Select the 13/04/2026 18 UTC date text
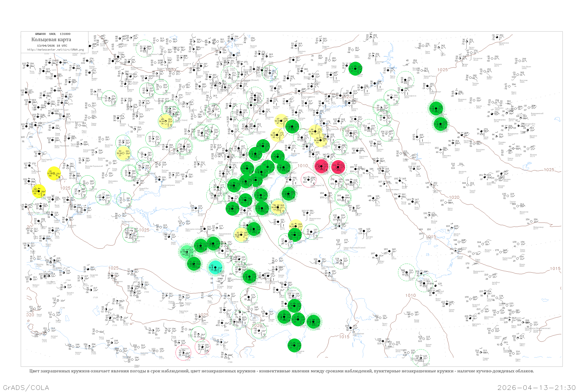Viewport: 588px width, 392px height. click(52, 46)
